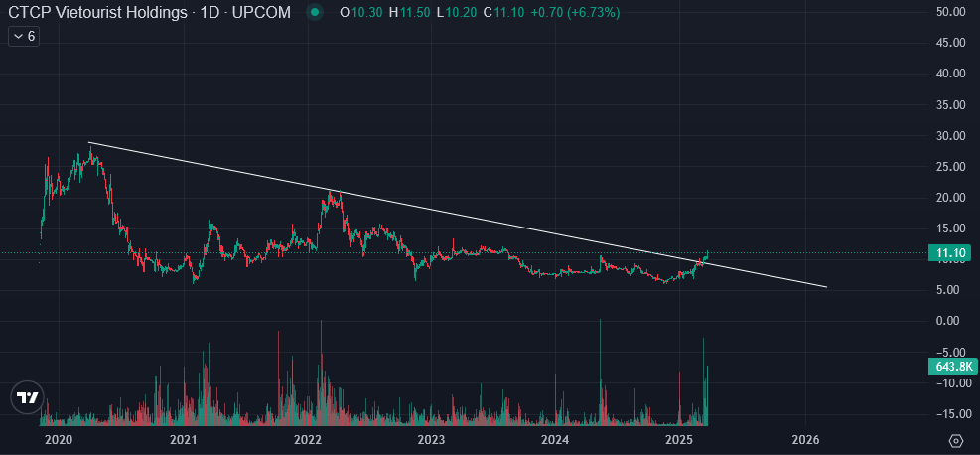Expand the collapsed indicators legend showing 6
The image size is (980, 455).
[24, 36]
